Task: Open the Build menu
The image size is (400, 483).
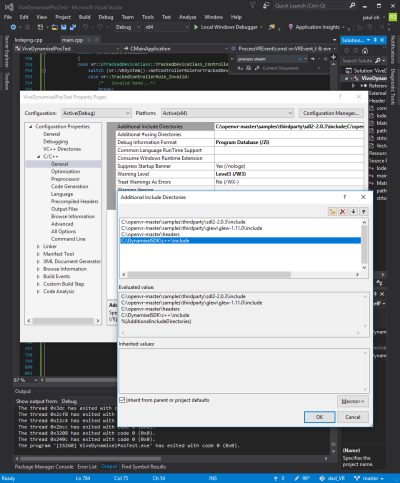Action: tap(84, 17)
